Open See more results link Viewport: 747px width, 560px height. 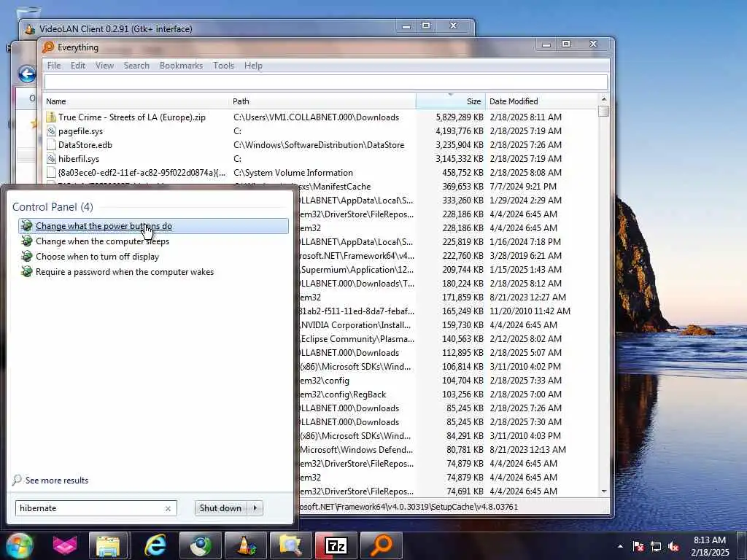click(x=57, y=481)
